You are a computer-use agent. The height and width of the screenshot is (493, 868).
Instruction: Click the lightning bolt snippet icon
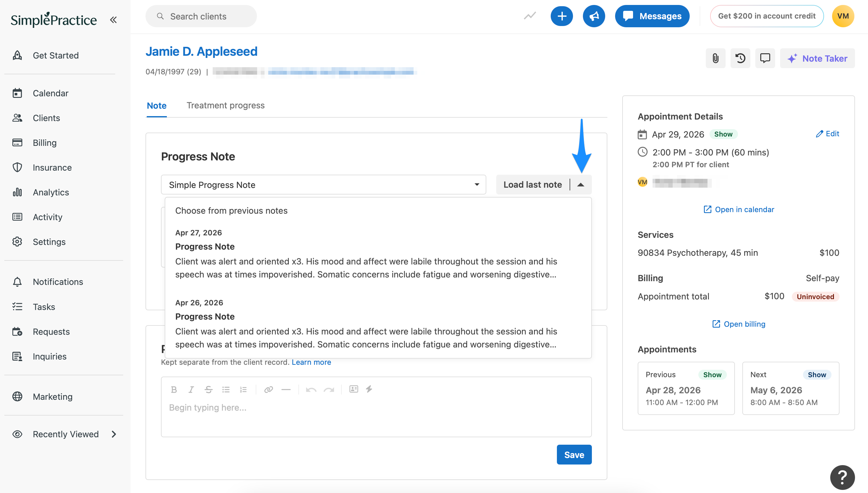pyautogui.click(x=369, y=389)
